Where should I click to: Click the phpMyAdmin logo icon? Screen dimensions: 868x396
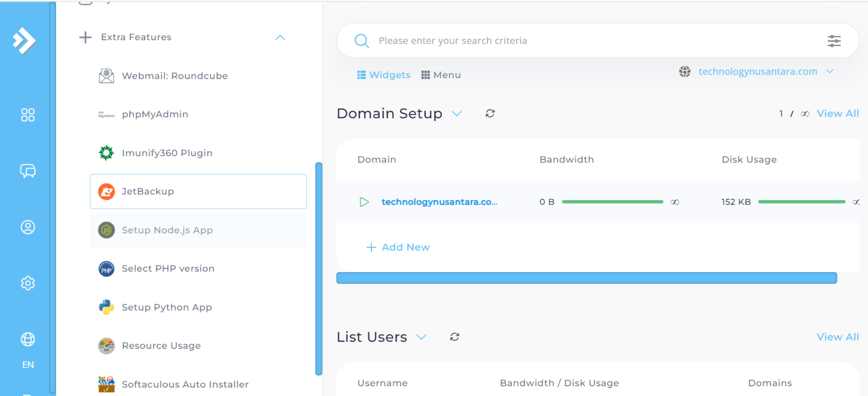106,114
